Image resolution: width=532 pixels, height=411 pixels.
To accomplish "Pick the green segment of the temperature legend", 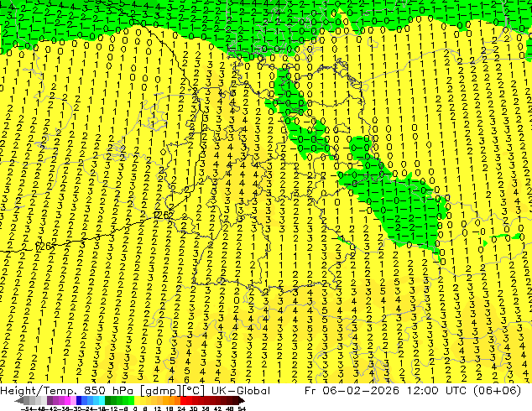I will coord(126,400).
